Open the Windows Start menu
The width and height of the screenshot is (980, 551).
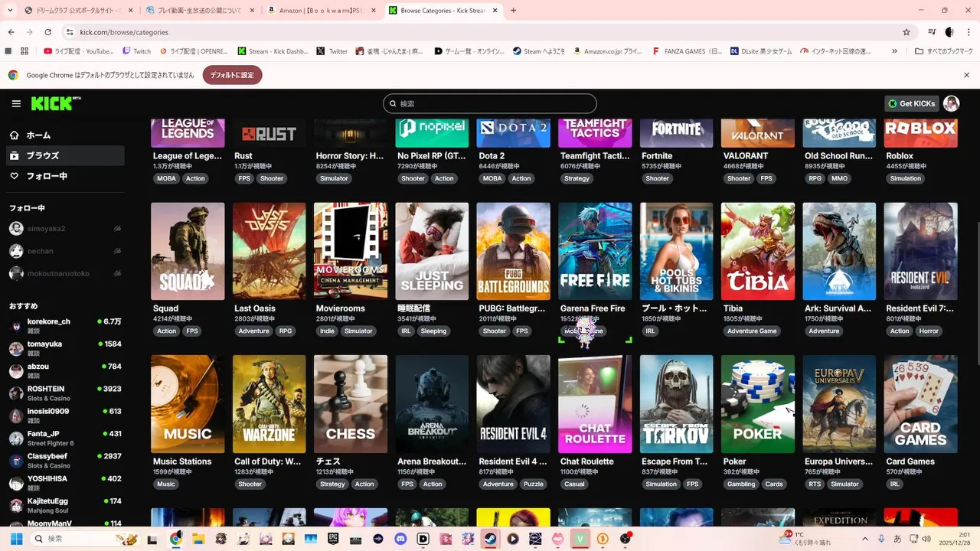(x=16, y=539)
